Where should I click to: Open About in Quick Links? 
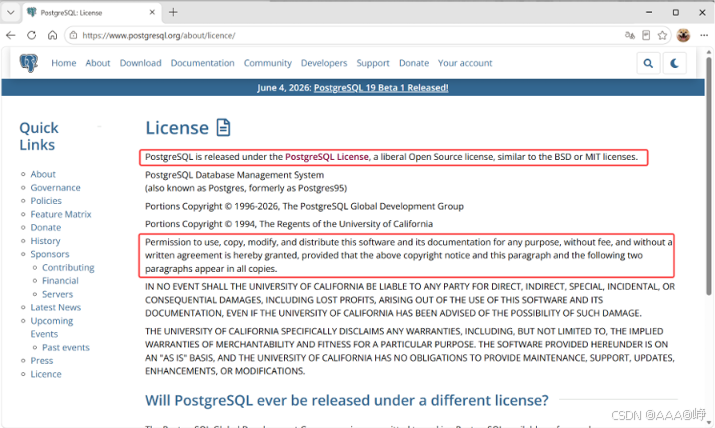(x=43, y=174)
